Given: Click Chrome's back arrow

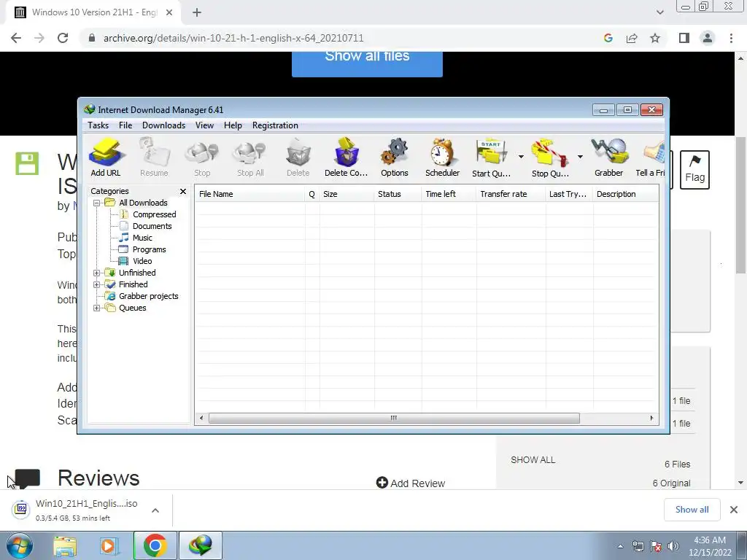Looking at the screenshot, I should pos(16,38).
